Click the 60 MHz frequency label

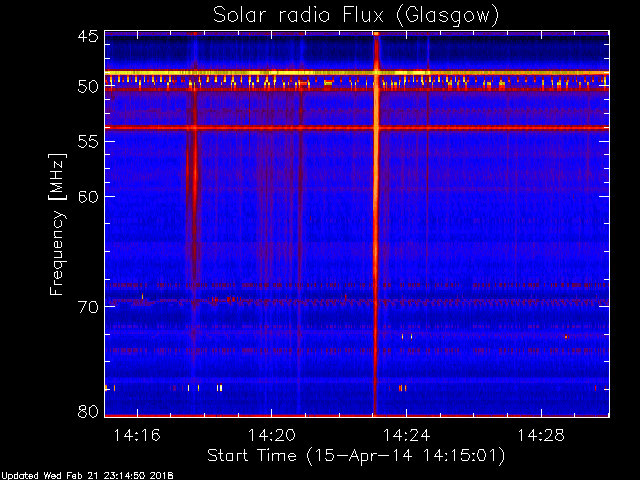tap(88, 197)
